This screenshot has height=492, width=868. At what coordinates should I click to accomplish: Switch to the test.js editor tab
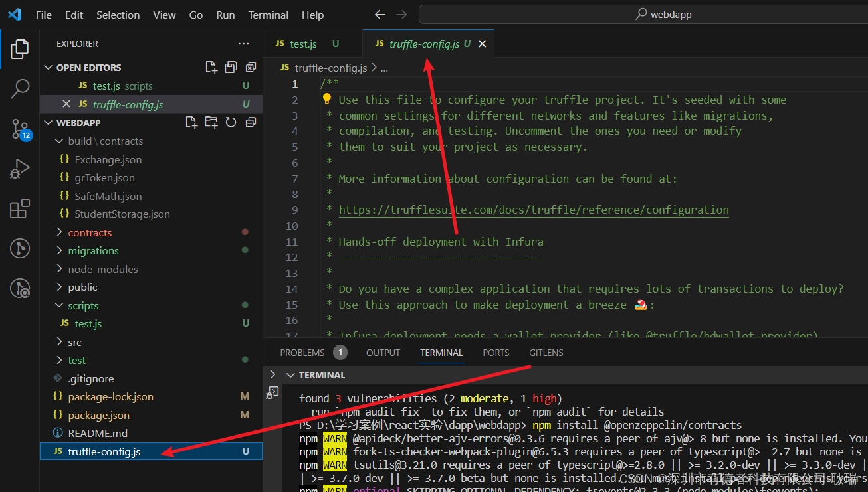pos(312,44)
